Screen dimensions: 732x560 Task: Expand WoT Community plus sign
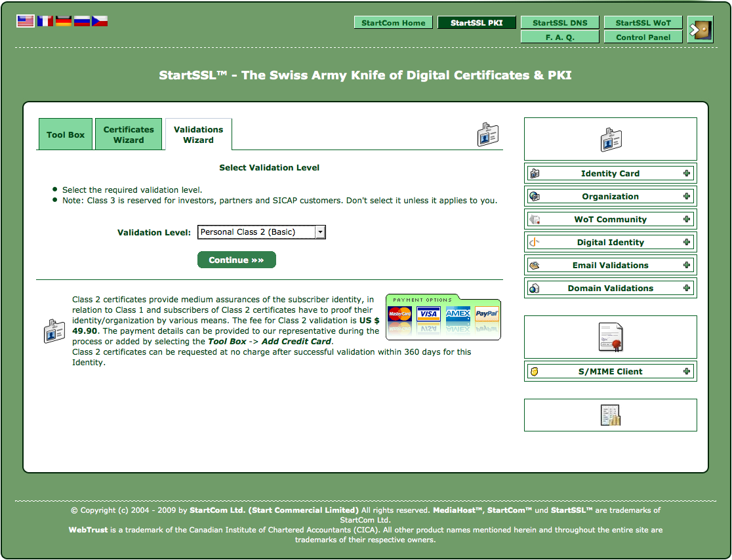point(686,219)
